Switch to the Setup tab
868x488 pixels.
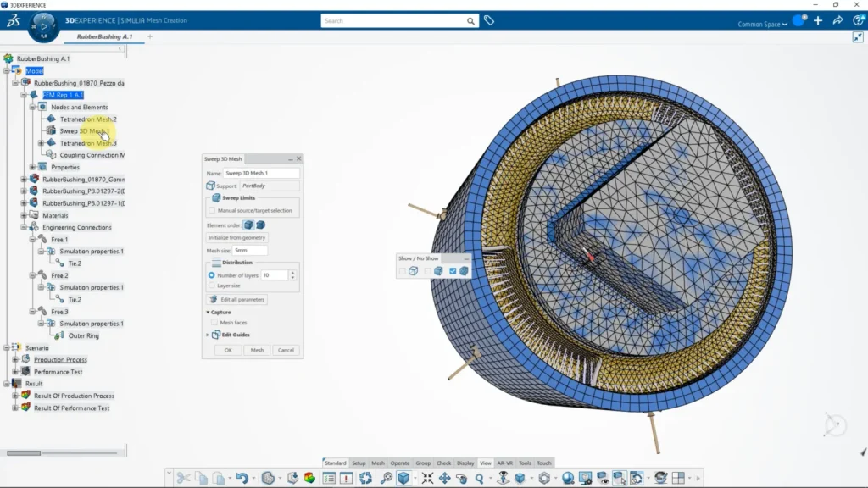tap(359, 463)
